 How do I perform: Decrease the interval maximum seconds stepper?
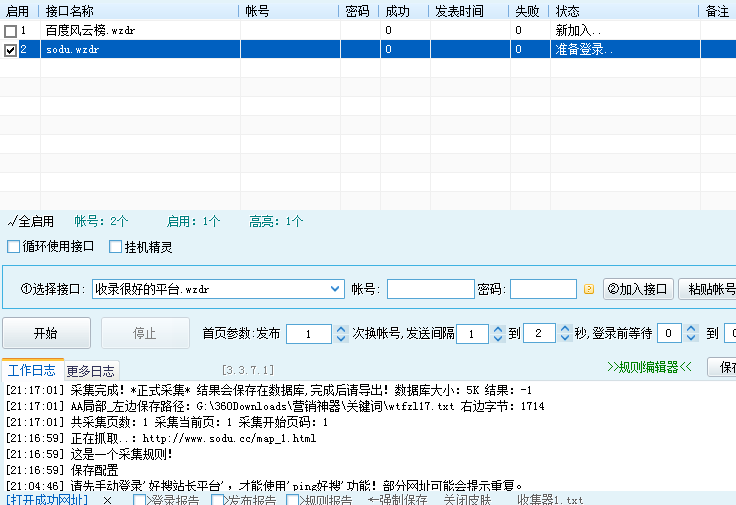565,337
